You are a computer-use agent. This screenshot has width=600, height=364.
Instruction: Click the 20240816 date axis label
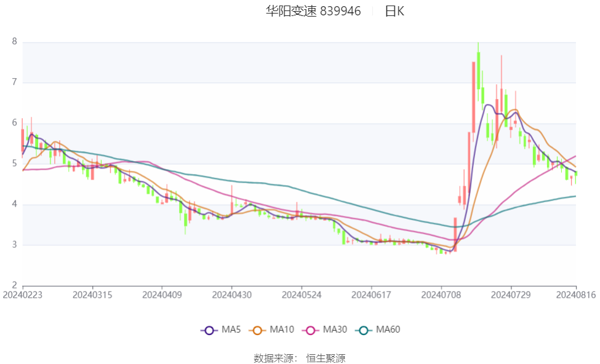(x=576, y=295)
